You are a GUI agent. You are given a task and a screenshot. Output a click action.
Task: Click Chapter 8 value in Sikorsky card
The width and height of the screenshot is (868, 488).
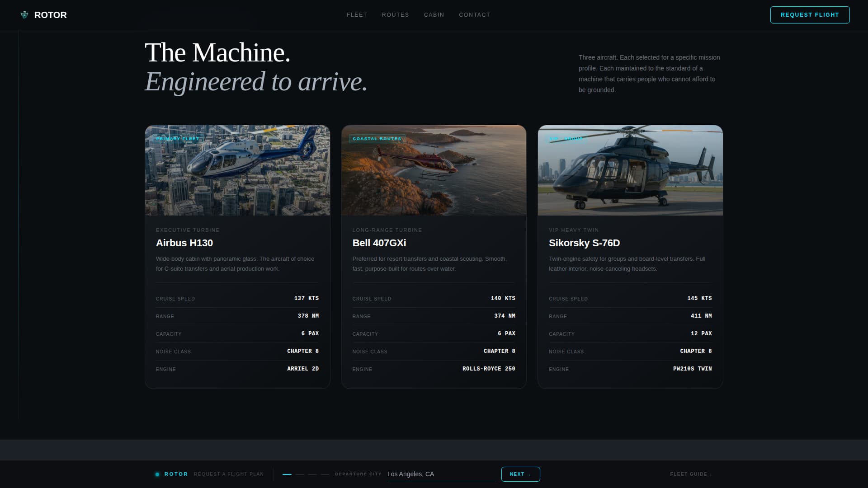click(696, 351)
